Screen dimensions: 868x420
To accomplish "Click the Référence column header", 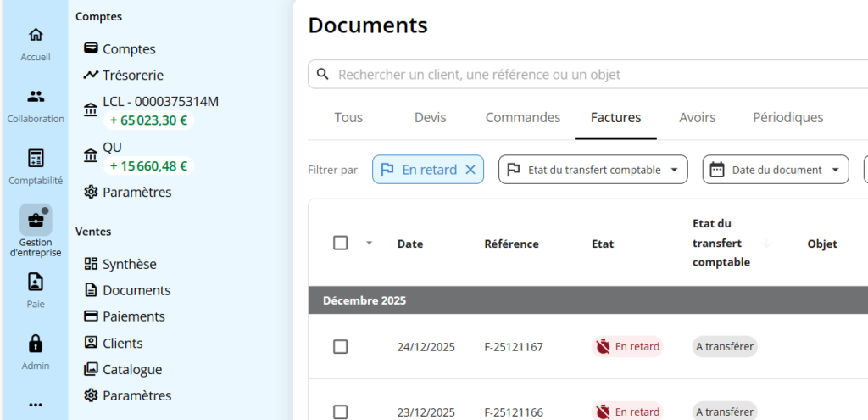I will click(511, 244).
